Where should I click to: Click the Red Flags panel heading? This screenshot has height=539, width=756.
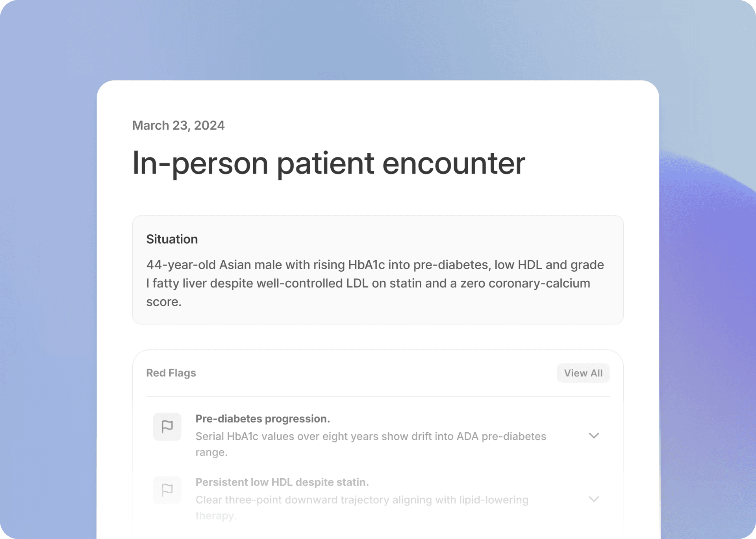point(171,373)
